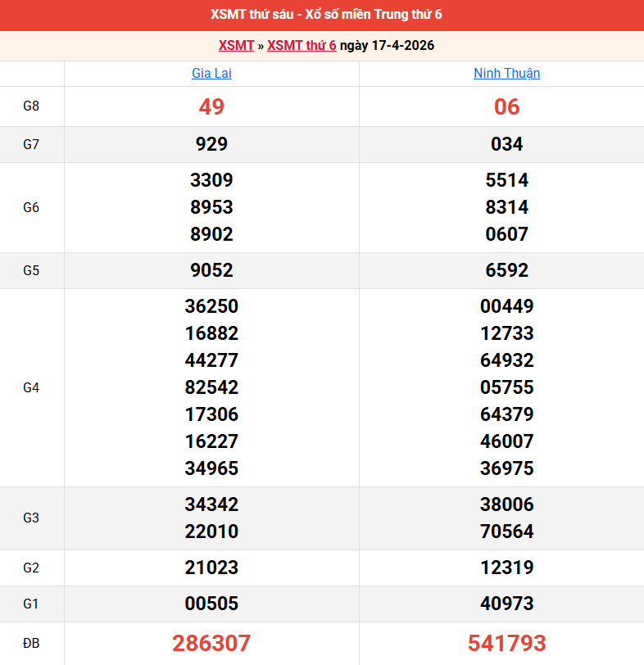Open the 'XSMT thứ 6' link
Image resolution: width=644 pixels, height=665 pixels.
302,46
